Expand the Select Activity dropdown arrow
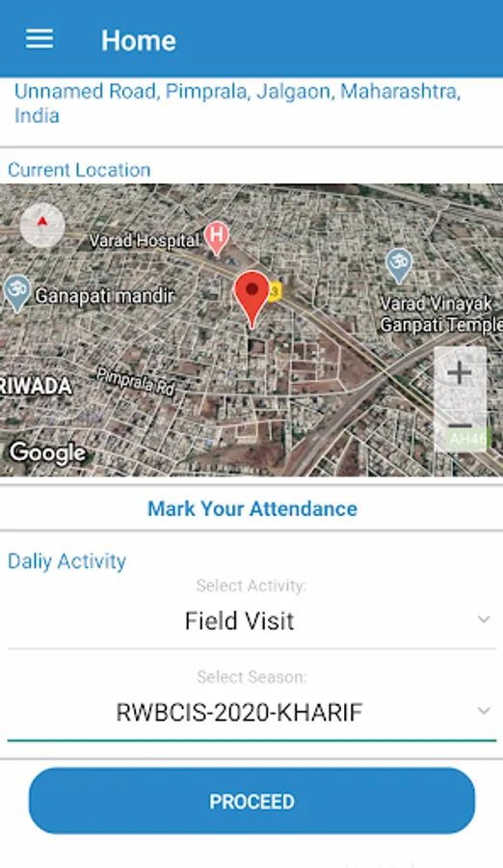Viewport: 503px width, 868px height. click(484, 619)
